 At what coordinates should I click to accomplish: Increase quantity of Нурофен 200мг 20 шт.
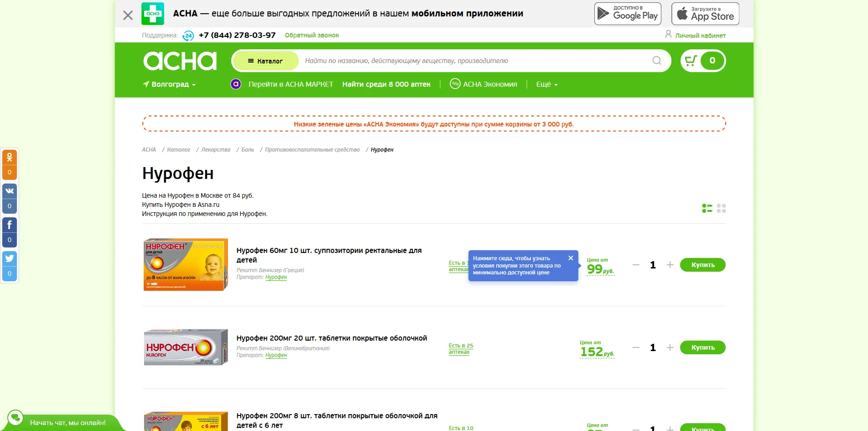click(670, 347)
